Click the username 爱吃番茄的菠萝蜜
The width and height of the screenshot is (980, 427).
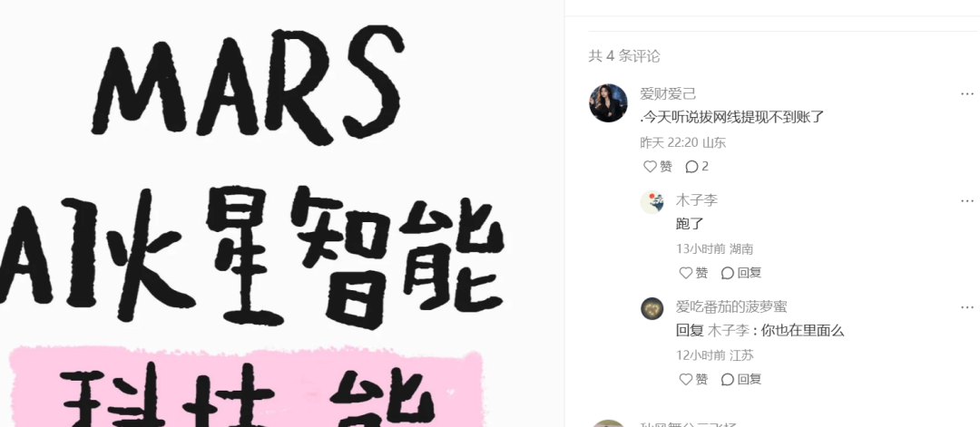[731, 306]
